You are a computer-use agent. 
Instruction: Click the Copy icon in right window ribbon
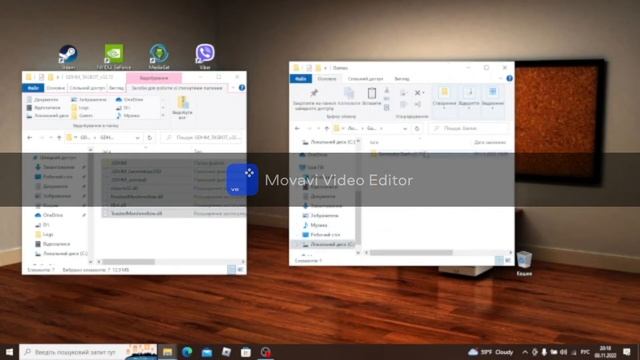point(349,97)
